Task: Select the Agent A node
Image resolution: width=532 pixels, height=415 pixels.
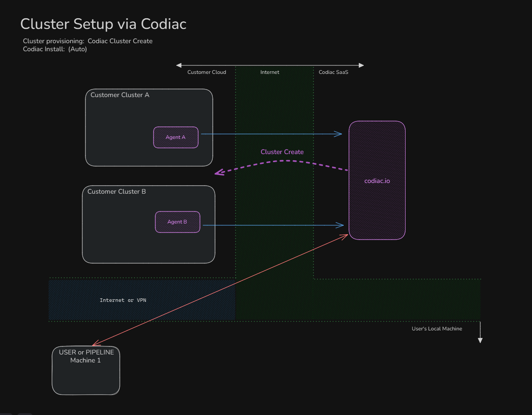Action: (x=175, y=137)
